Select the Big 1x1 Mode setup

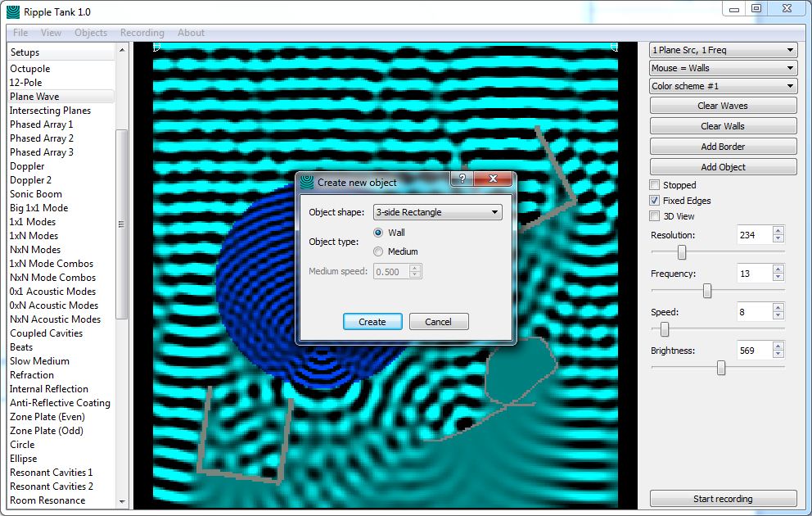(38, 208)
